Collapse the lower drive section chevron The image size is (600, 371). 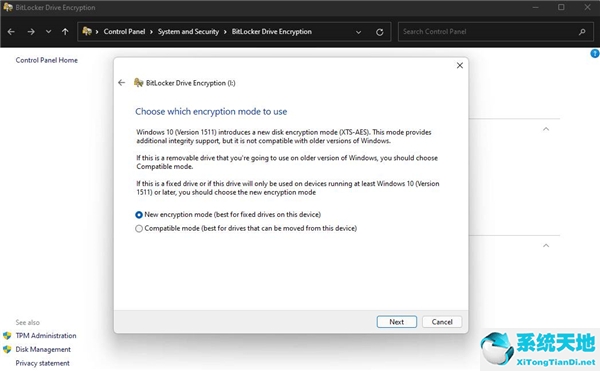tap(546, 246)
